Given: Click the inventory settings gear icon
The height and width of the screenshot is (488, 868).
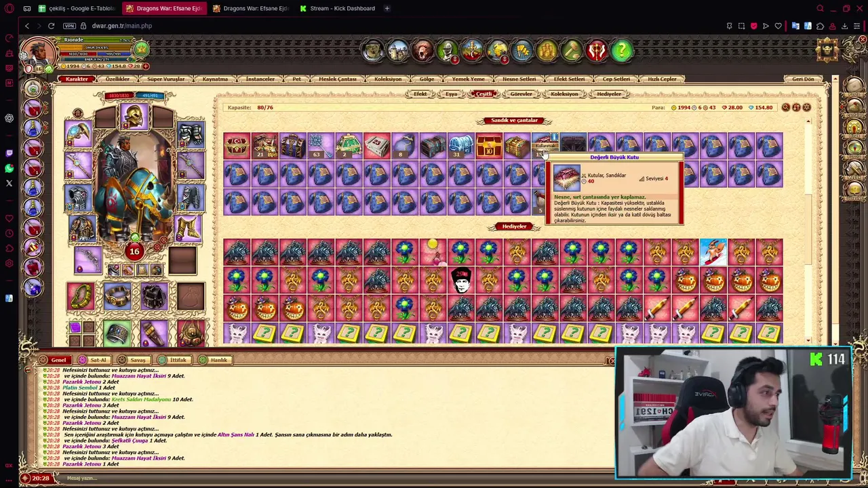Looking at the screenshot, I should [807, 107].
